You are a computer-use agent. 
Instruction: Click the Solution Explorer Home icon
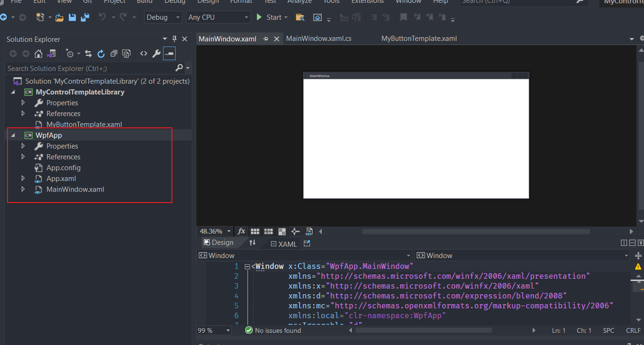[x=39, y=54]
